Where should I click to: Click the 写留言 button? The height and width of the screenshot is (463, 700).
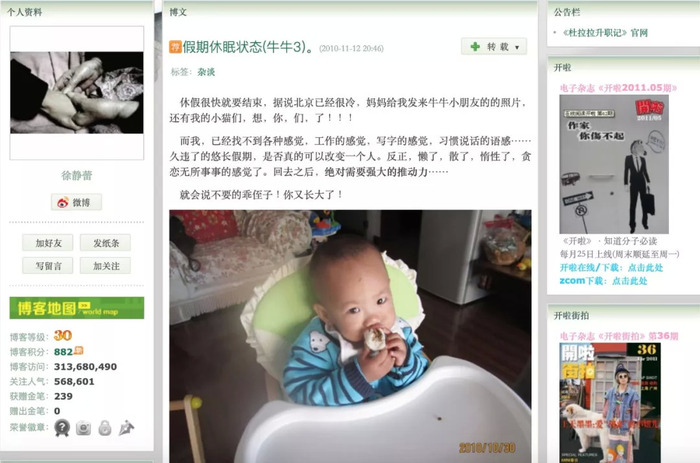(x=48, y=266)
